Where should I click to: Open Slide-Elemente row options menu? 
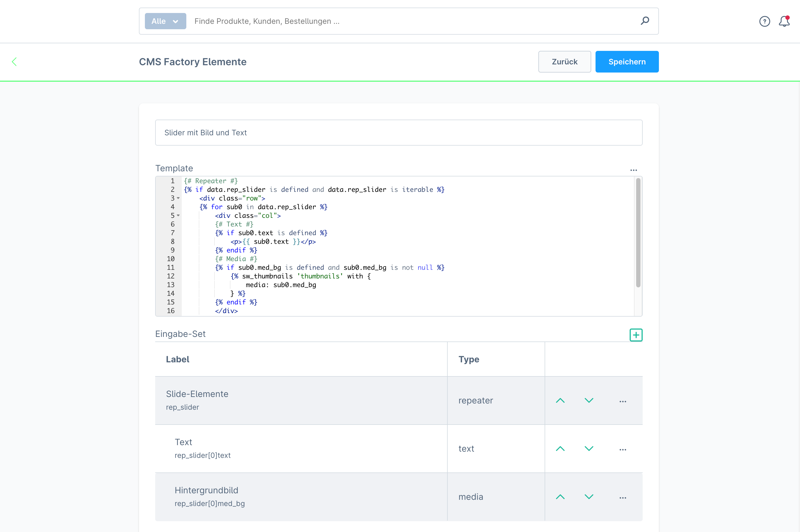point(623,401)
